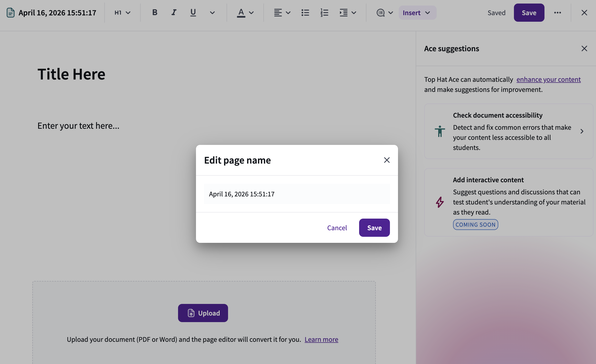Click the page name input field
Image resolution: width=596 pixels, height=364 pixels.
point(297,194)
